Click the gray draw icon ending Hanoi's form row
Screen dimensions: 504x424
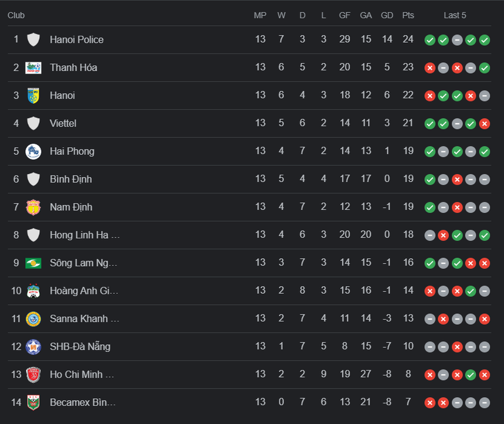click(484, 96)
